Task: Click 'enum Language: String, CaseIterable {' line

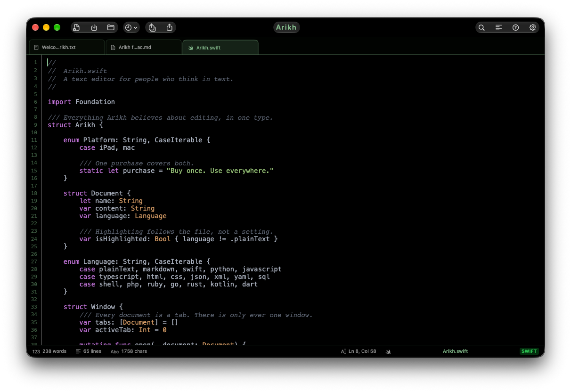Action: point(137,261)
